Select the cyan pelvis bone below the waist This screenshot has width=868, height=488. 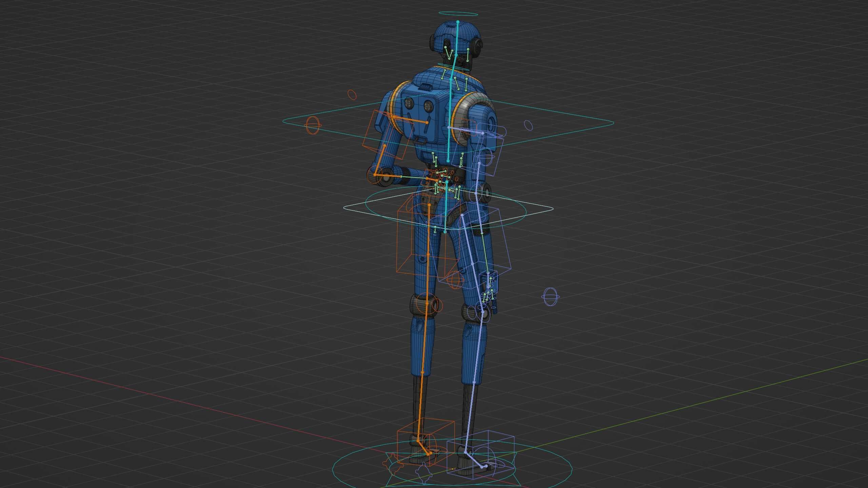tap(446, 207)
